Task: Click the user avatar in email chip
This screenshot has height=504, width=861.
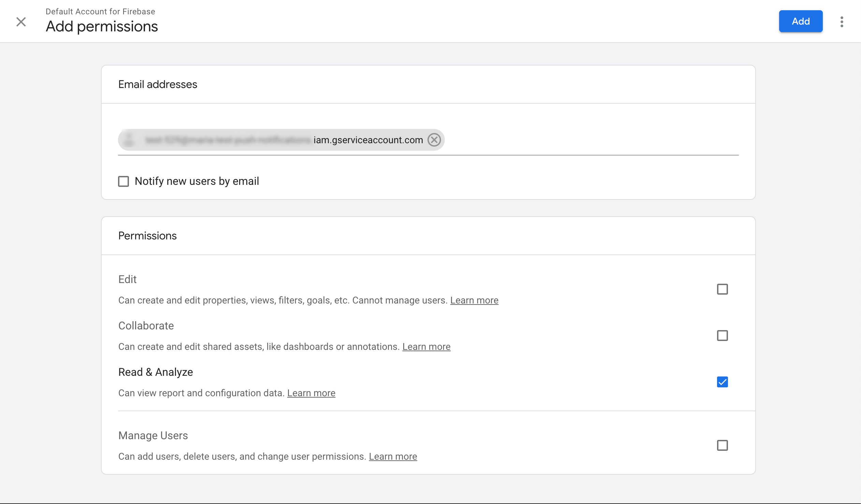Action: coord(129,140)
